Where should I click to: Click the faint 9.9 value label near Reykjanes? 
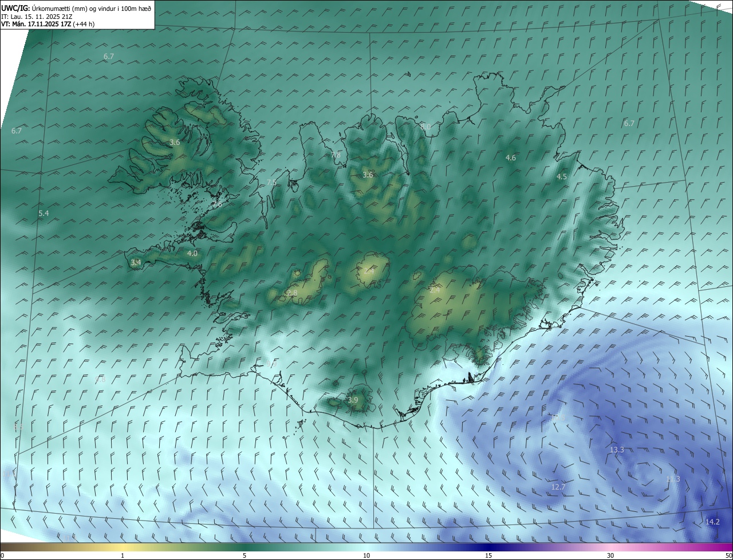[271, 364]
